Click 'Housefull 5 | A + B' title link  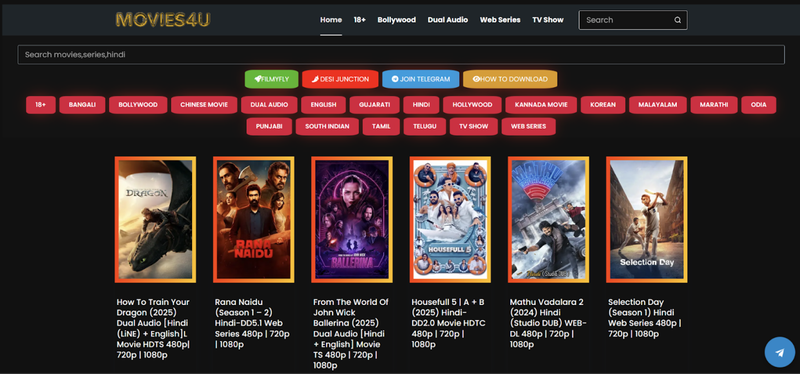pos(448,323)
